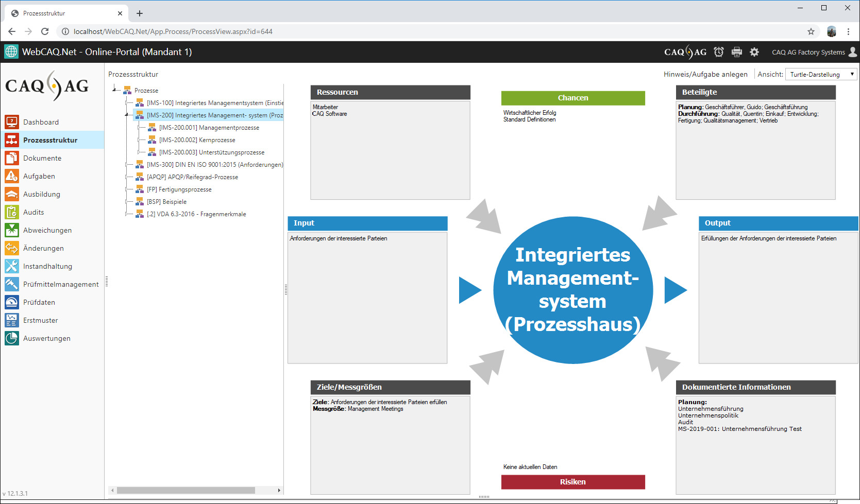
Task: Click the tree panel horizontal scrollbar
Action: click(186, 490)
